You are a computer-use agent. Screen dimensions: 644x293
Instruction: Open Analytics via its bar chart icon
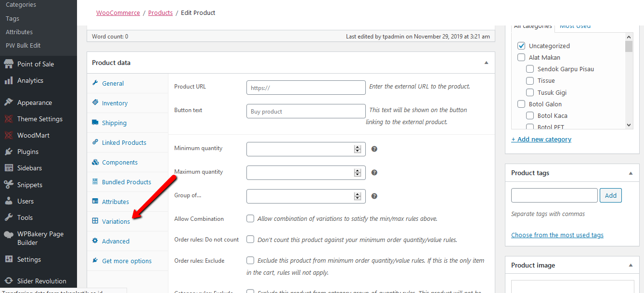[9, 80]
